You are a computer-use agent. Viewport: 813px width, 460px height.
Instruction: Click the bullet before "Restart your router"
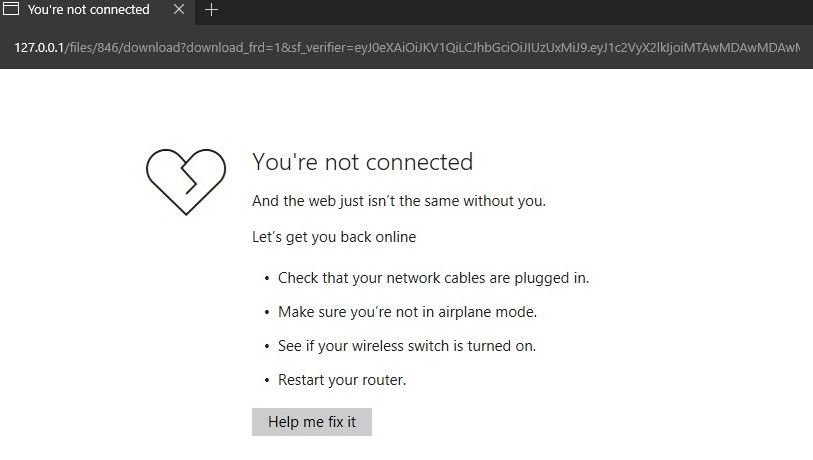click(x=267, y=381)
